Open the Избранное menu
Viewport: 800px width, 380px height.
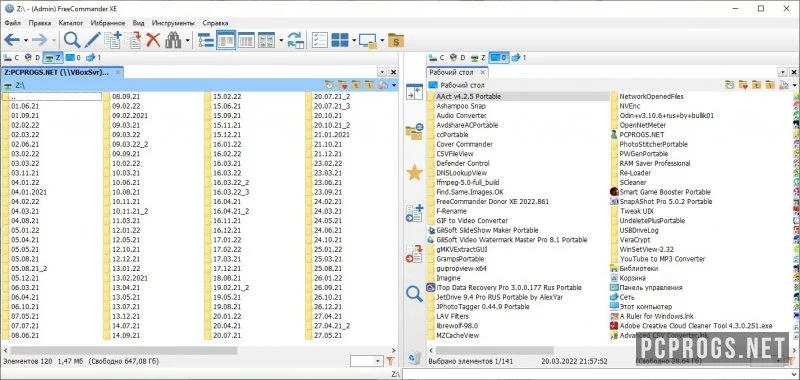coord(108,23)
